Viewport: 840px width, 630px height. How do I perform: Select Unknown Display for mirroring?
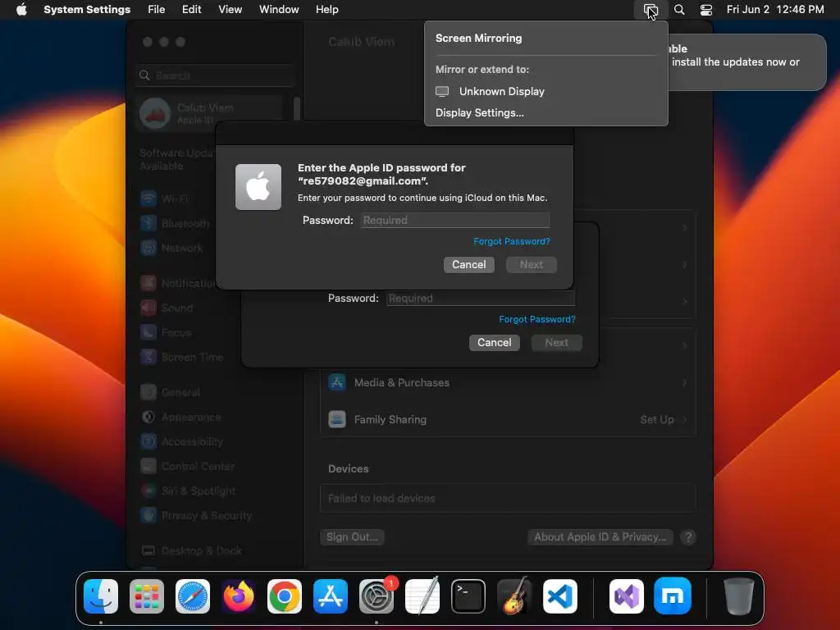(x=546, y=92)
